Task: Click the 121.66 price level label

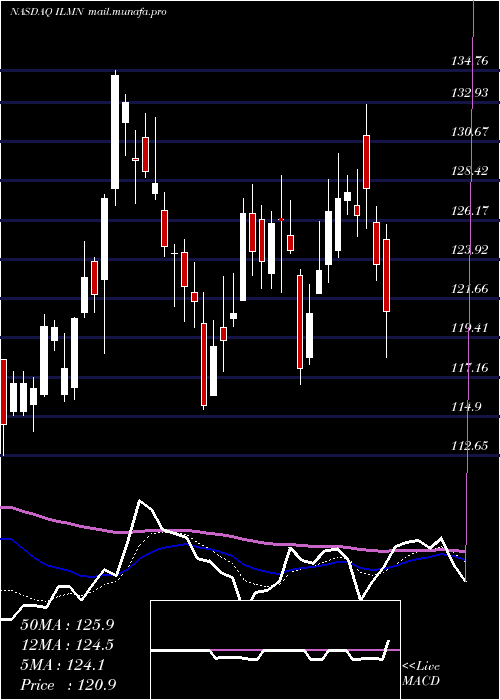Action: point(470,289)
